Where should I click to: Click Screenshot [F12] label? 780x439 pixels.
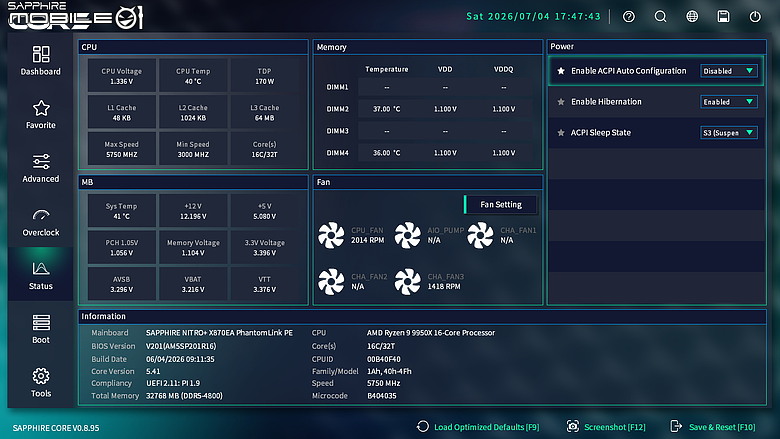pyautogui.click(x=615, y=427)
